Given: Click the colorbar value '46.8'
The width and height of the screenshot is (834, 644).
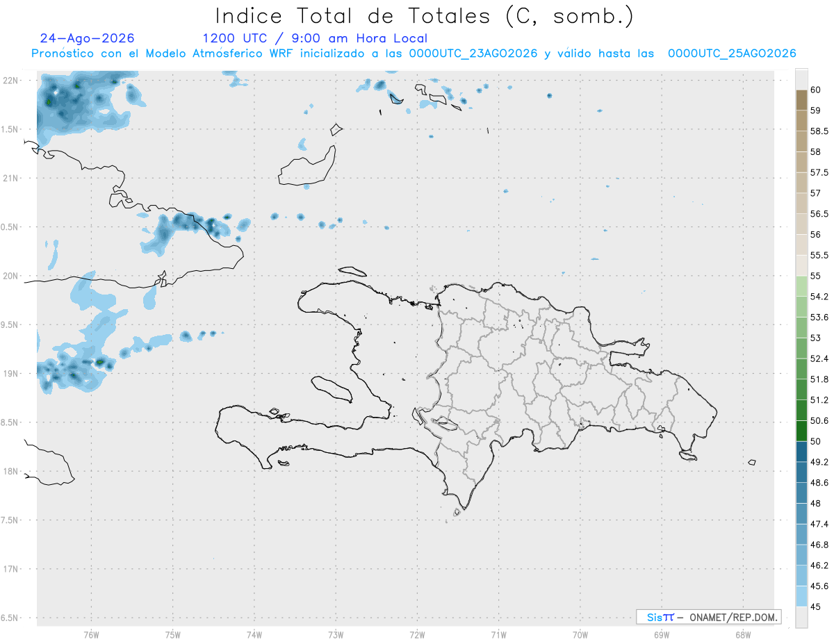Looking at the screenshot, I should point(819,545).
